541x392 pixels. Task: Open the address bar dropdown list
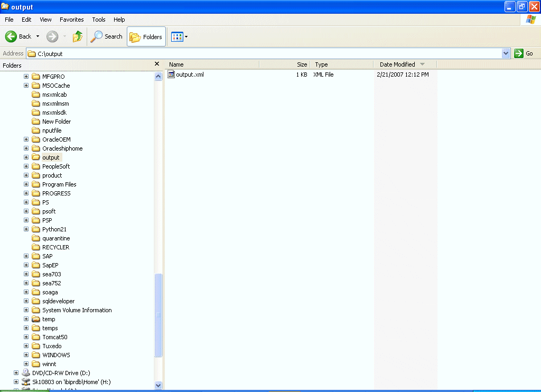pos(506,53)
